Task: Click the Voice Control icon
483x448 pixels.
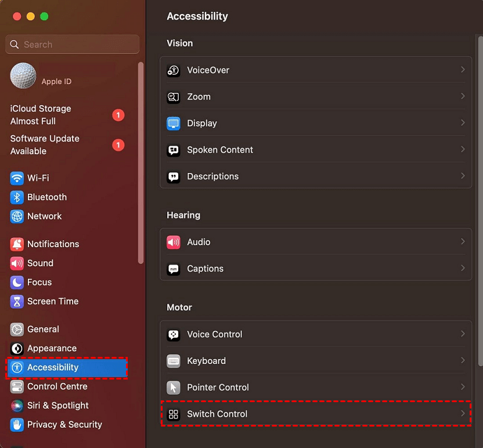Action: (x=174, y=334)
